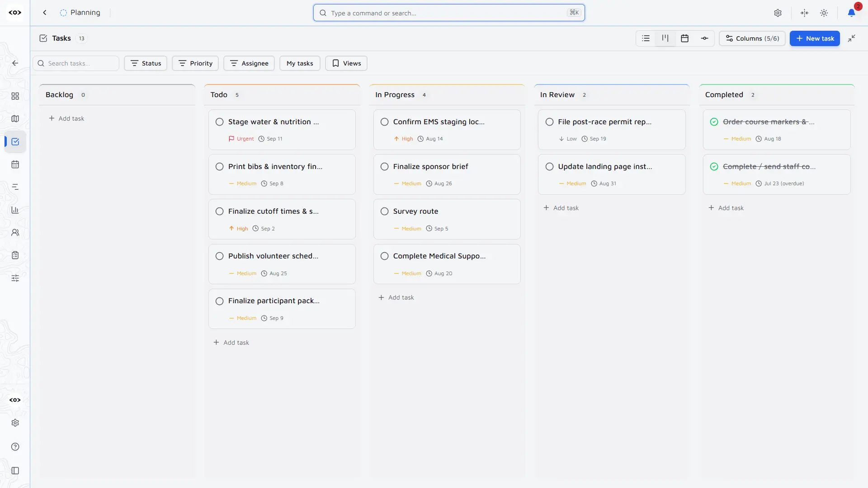Screen dimensions: 868x488
Task: Click the sidebar back arrow icon
Action: [x=15, y=63]
